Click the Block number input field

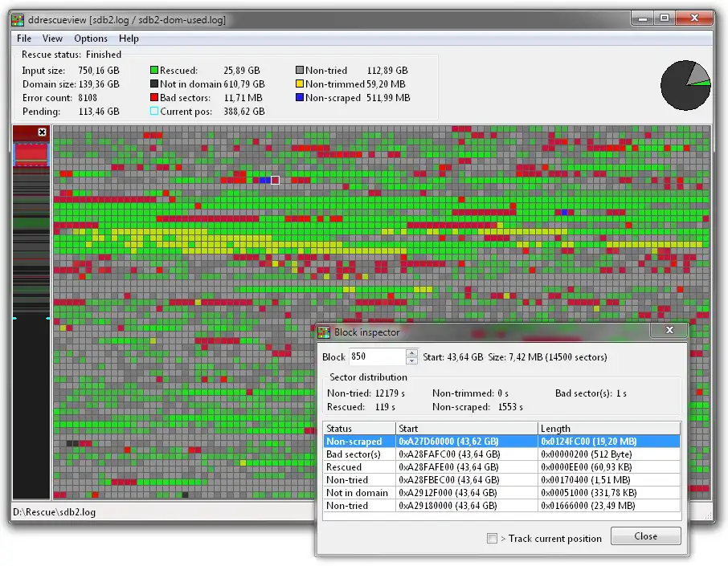[x=375, y=356]
